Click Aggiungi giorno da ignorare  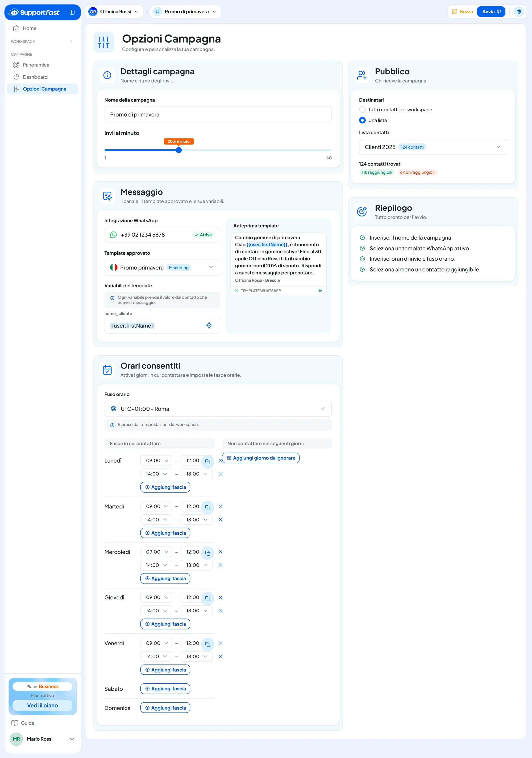[261, 458]
